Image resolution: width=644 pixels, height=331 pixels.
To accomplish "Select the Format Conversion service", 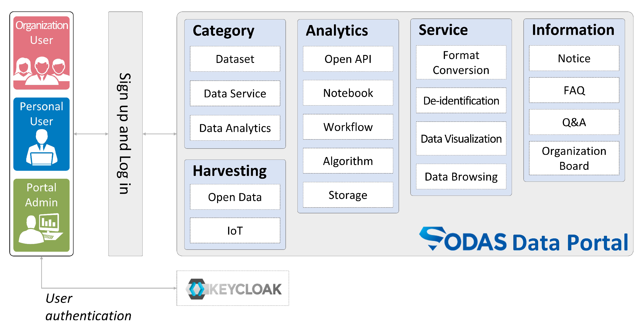I will point(461,62).
